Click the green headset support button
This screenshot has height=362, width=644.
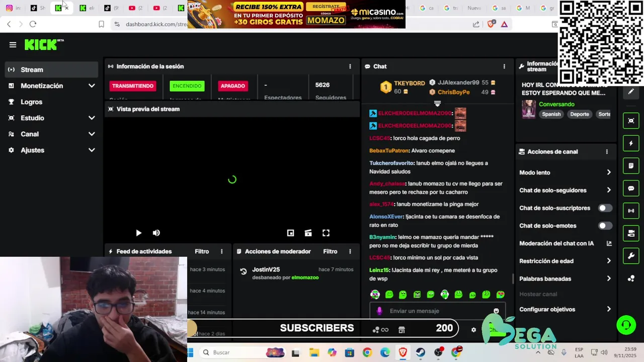click(626, 325)
